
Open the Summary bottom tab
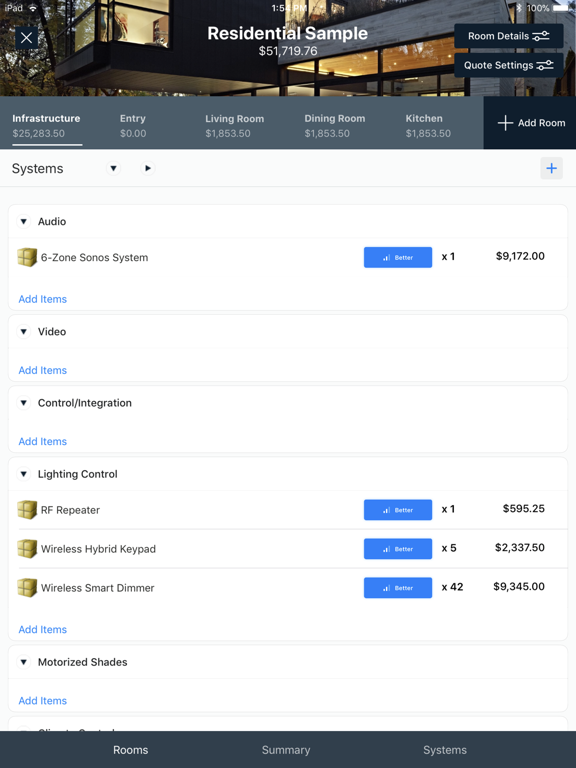coord(286,750)
